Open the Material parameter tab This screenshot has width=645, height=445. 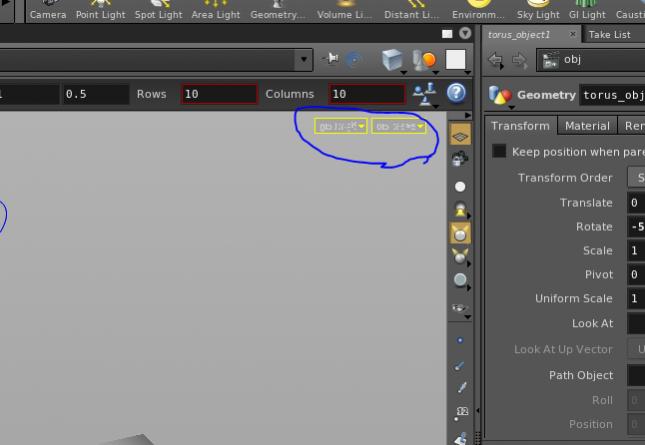tap(587, 126)
